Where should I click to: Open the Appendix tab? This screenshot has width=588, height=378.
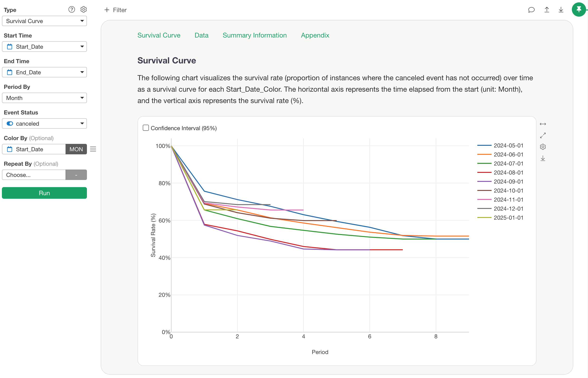[315, 35]
